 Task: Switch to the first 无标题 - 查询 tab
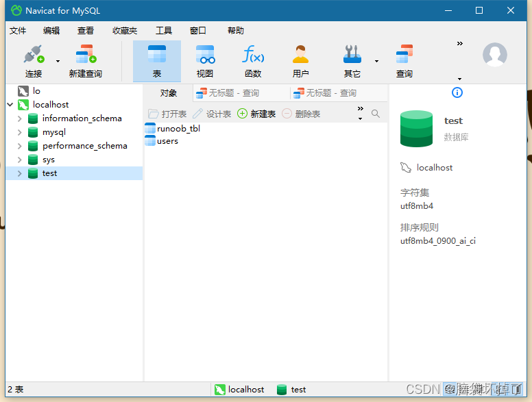[241, 93]
